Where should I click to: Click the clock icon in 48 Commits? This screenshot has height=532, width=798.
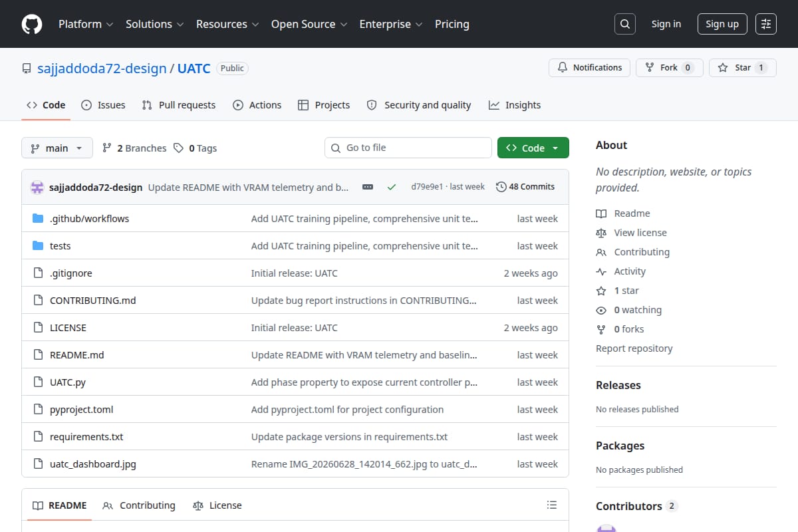point(501,187)
